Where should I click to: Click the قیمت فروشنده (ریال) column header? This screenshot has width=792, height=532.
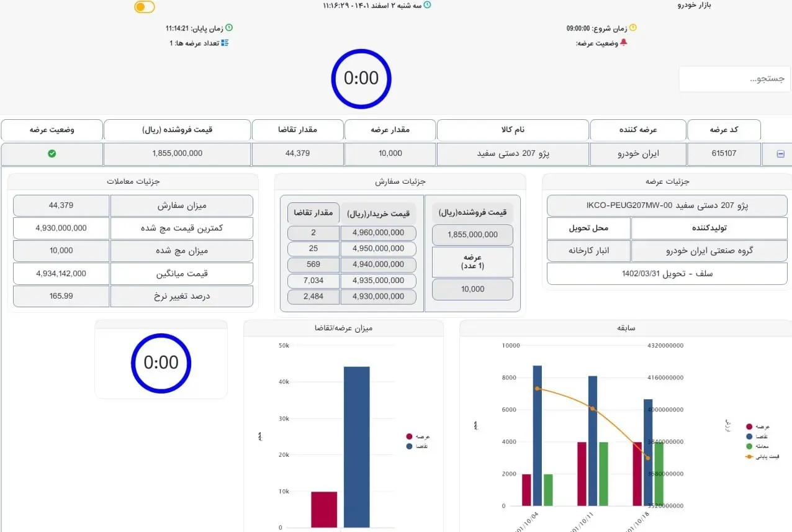pos(177,130)
